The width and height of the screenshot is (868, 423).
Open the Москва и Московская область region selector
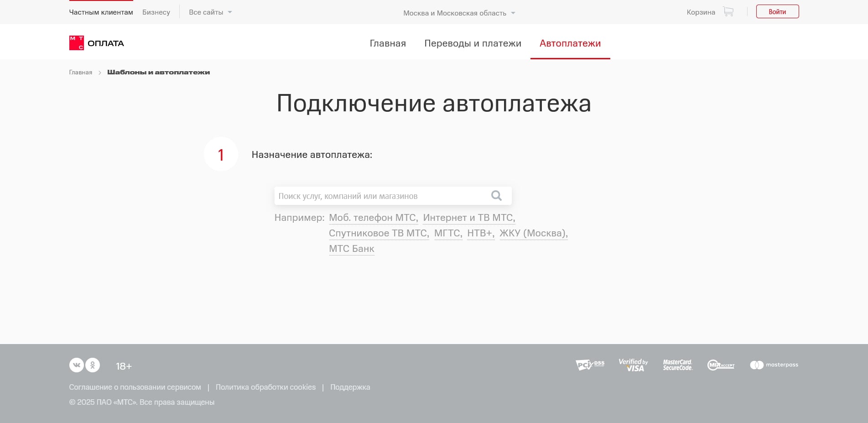pyautogui.click(x=454, y=13)
